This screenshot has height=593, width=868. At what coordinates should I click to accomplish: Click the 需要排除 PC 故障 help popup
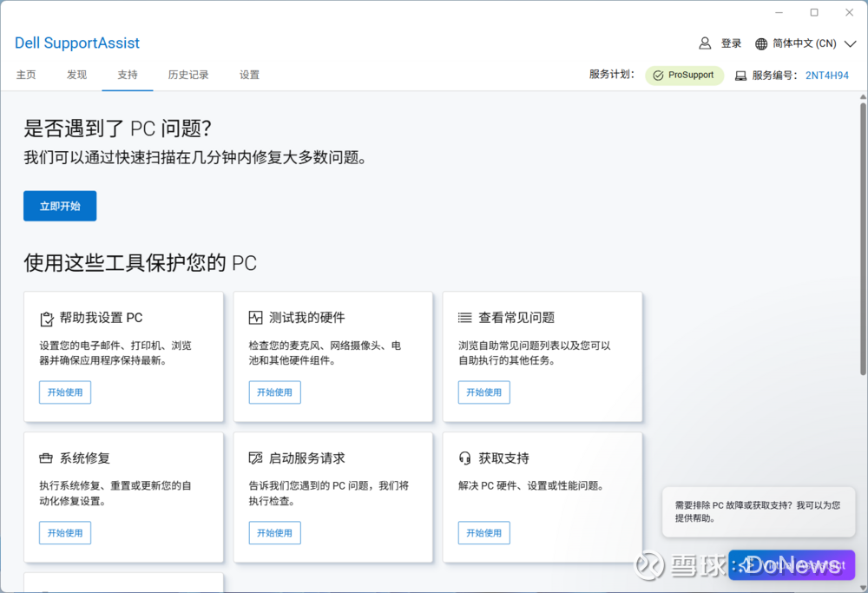(759, 511)
